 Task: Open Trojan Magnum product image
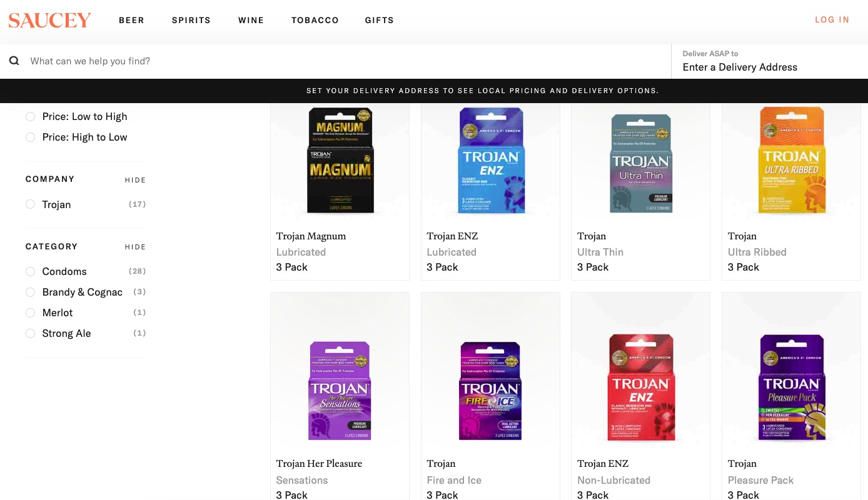click(340, 160)
